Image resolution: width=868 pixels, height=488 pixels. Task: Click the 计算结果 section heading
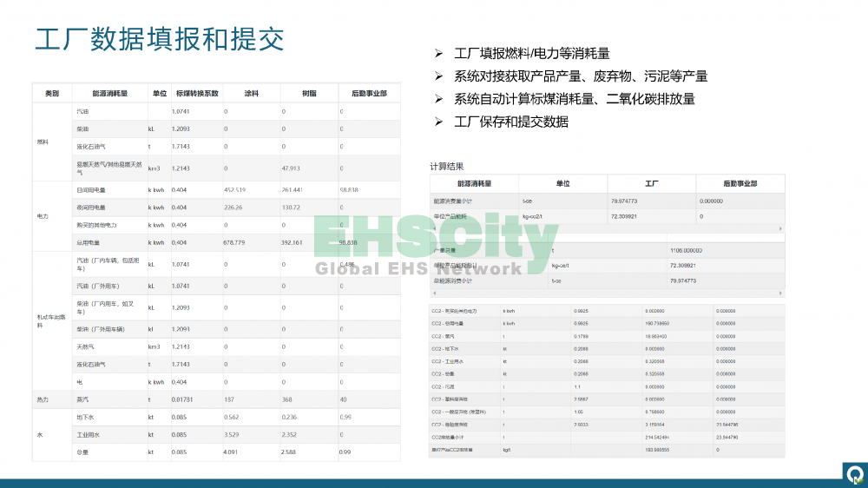point(447,166)
